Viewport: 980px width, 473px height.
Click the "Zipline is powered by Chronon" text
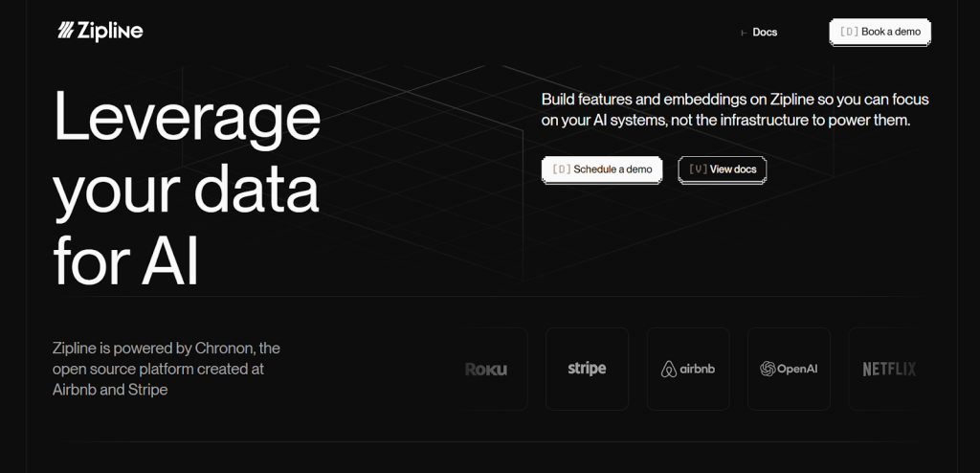167,369
